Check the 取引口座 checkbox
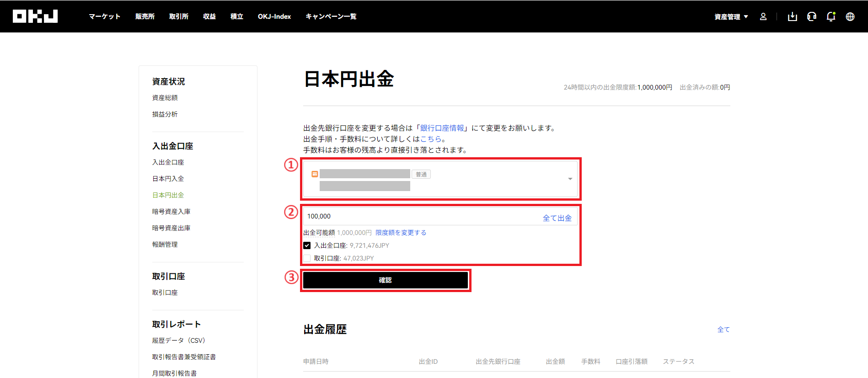 pos(307,258)
